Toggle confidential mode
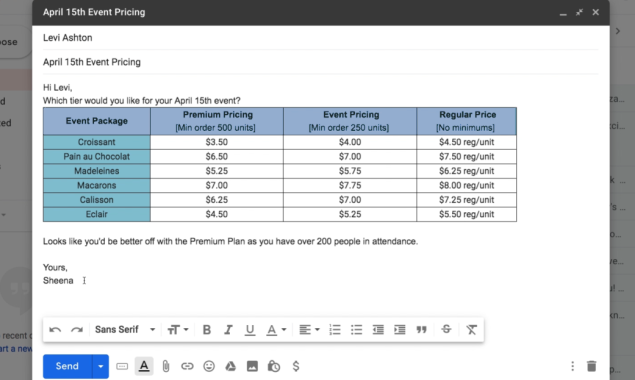The image size is (635, 380). coord(274,366)
